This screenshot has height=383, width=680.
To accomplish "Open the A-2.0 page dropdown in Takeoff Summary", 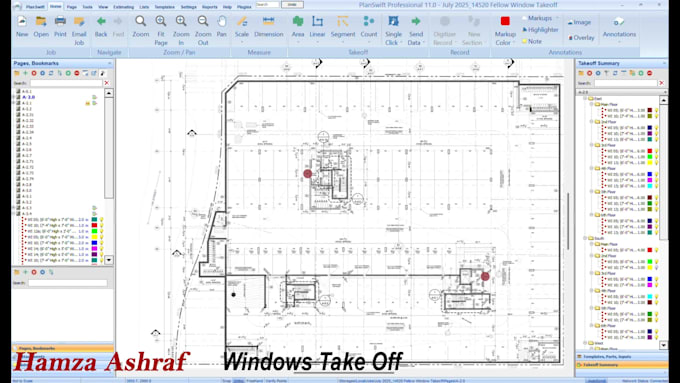I will click(x=665, y=92).
